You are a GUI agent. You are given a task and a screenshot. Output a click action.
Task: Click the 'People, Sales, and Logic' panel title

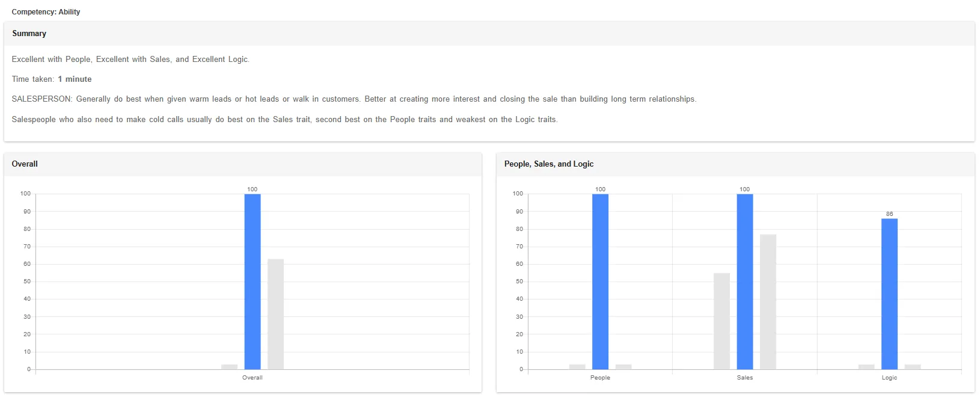[x=548, y=164]
